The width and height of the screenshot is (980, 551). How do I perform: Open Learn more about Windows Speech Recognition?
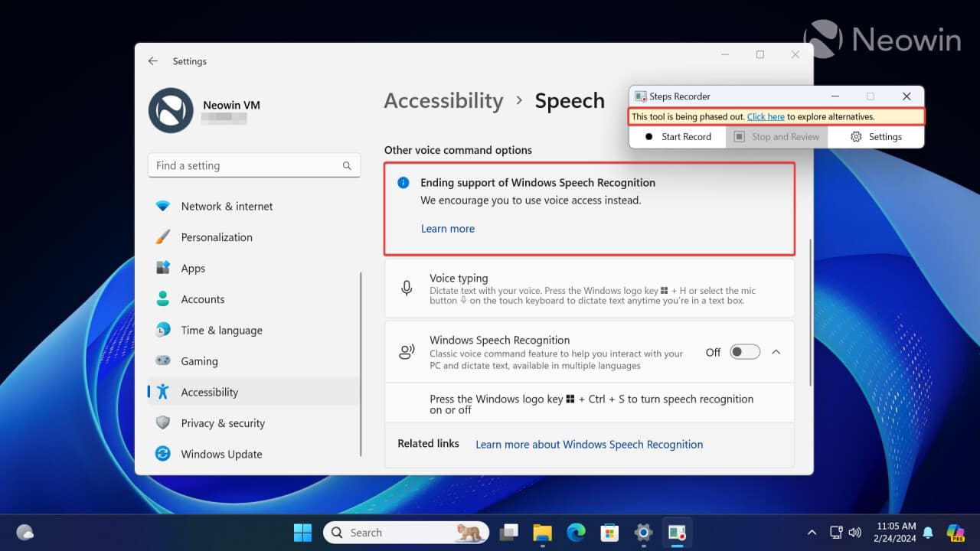589,444
